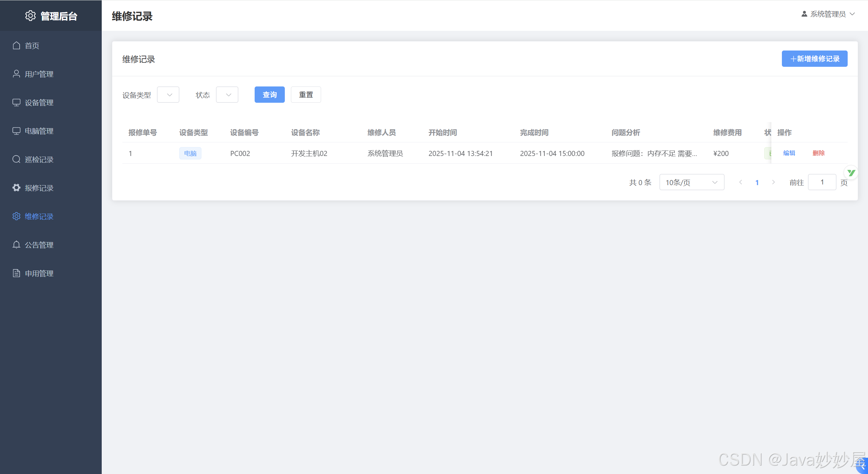Viewport: 868px width, 474px height.
Task: Click the ¥200 repair cost cell
Action: 721,153
